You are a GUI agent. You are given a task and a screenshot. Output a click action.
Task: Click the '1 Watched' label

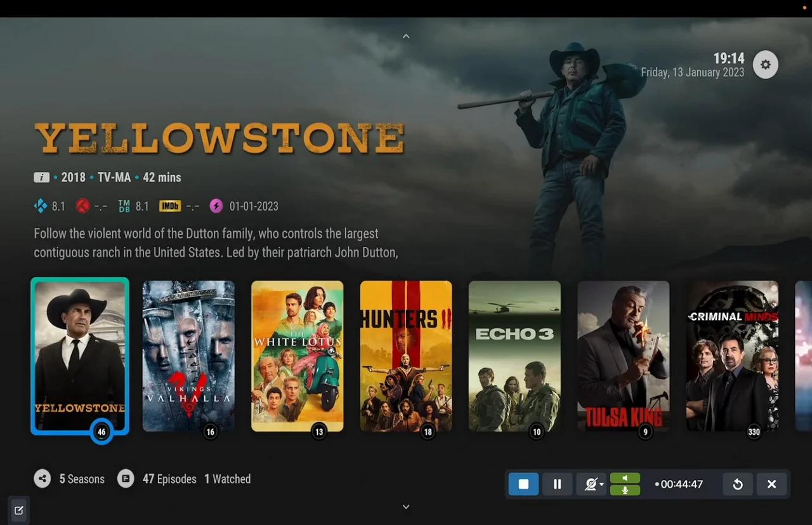coord(228,479)
